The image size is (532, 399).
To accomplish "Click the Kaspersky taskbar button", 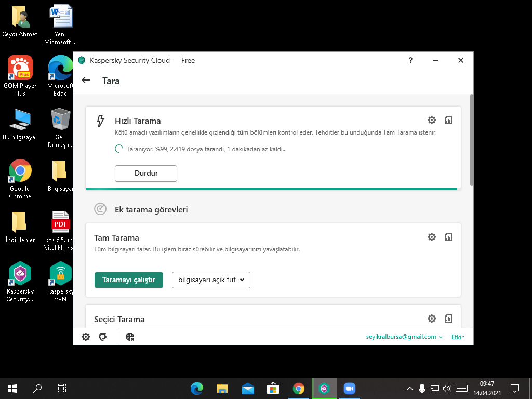I will pyautogui.click(x=324, y=389).
